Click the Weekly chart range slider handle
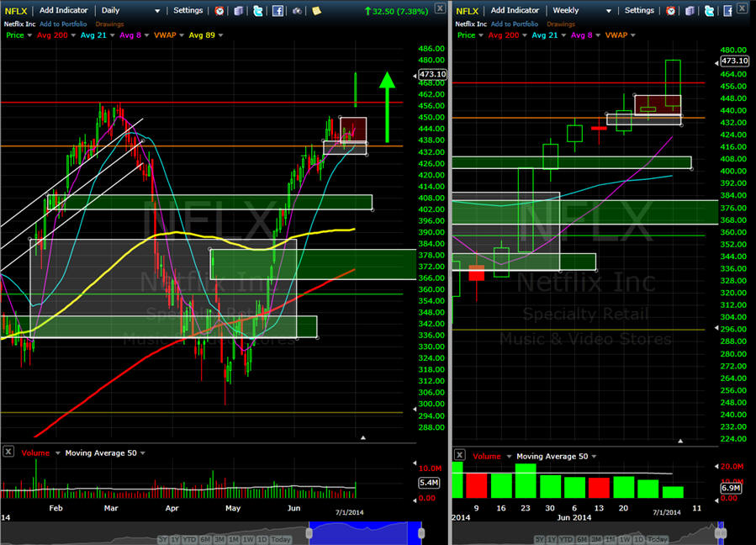The image size is (756, 545). [721, 533]
